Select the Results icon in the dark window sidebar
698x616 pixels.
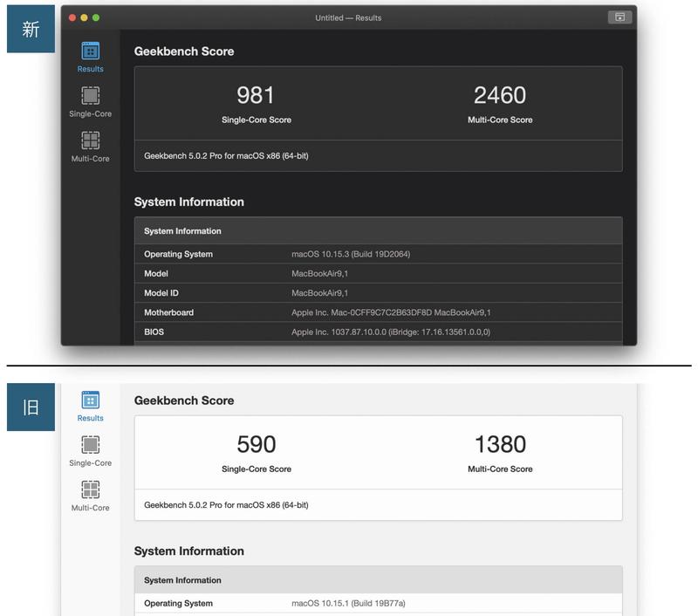coord(90,52)
